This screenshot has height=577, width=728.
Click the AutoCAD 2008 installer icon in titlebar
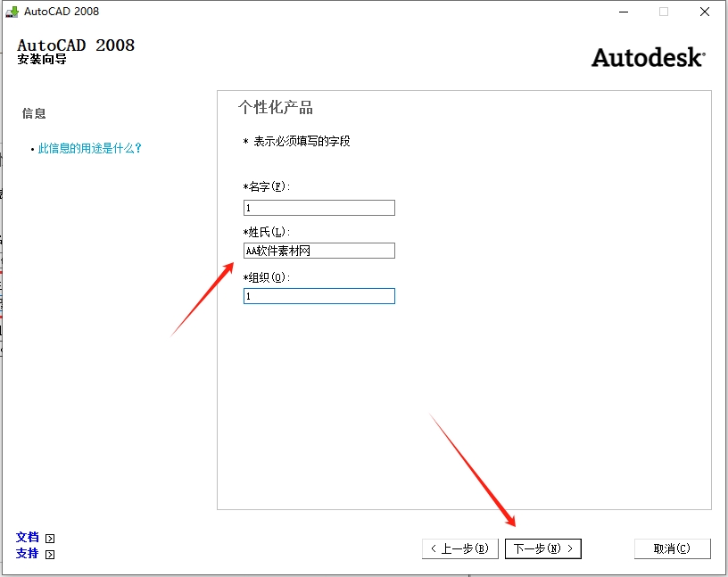click(x=14, y=12)
